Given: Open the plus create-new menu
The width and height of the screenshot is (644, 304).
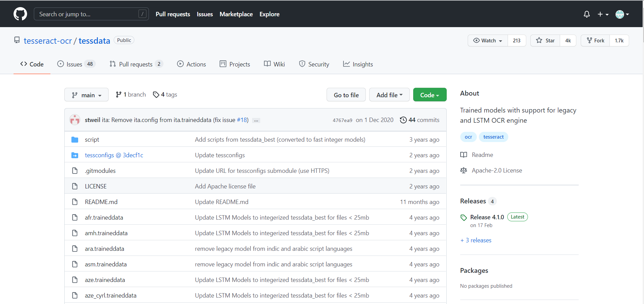Looking at the screenshot, I should [x=603, y=14].
